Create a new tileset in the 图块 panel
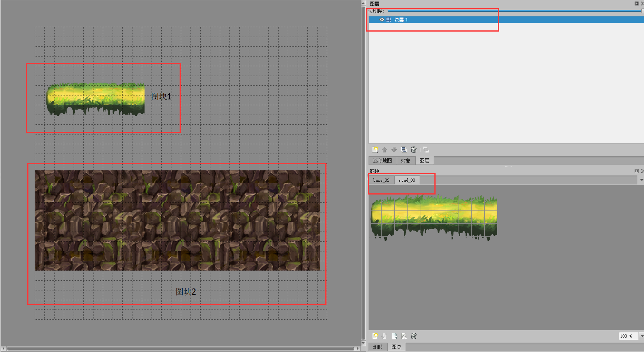Viewport: 644px width, 352px height. (x=375, y=336)
